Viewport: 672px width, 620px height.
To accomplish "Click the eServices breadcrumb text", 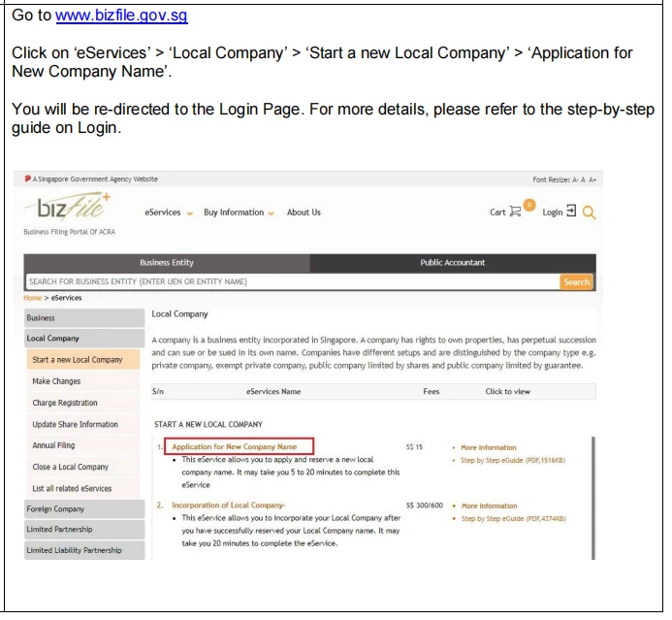I will (x=67, y=298).
